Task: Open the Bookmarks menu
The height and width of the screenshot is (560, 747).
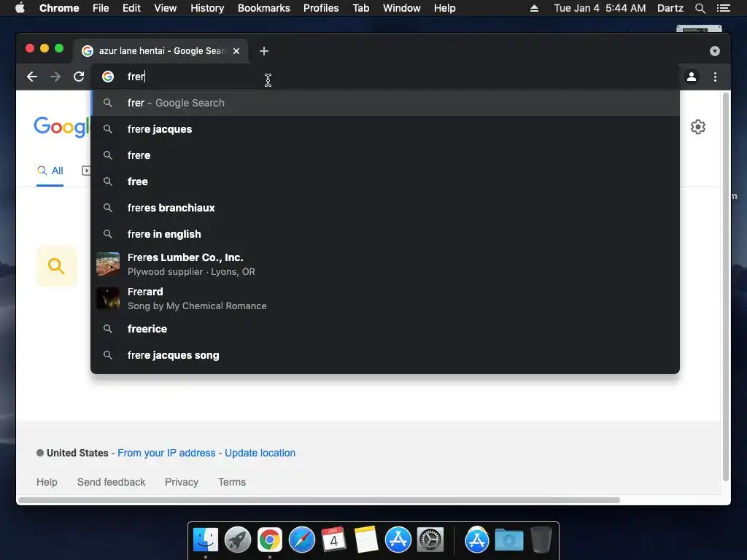Action: pos(264,8)
